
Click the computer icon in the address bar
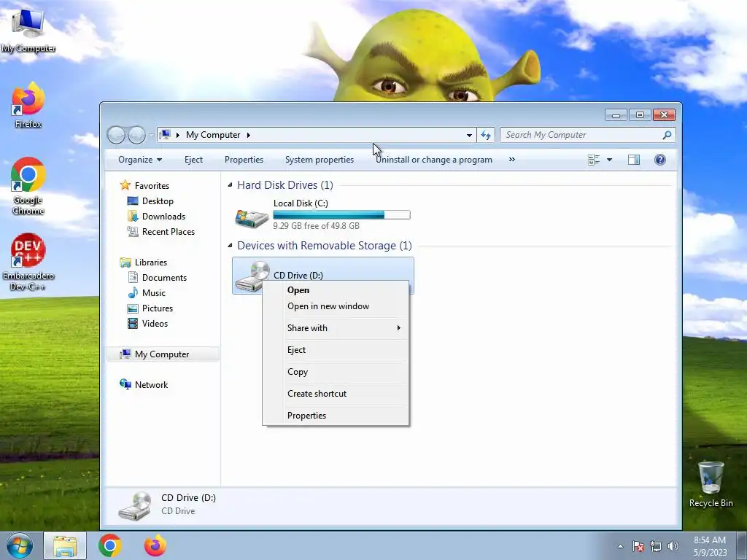[x=165, y=135]
